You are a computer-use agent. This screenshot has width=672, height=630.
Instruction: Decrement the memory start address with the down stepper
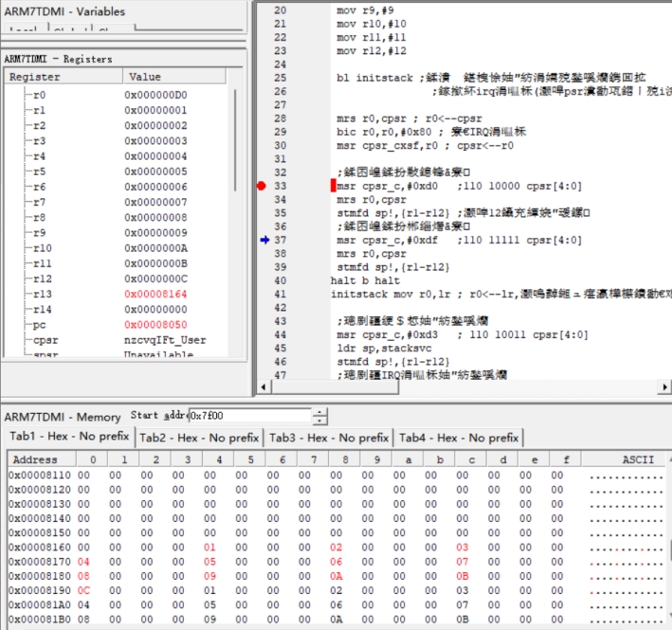(x=319, y=420)
